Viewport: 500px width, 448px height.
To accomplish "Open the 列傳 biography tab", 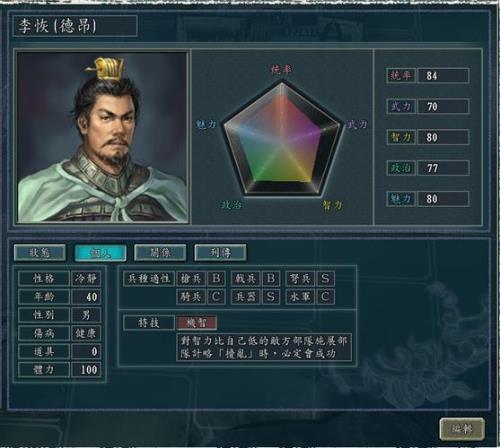I will (x=220, y=253).
